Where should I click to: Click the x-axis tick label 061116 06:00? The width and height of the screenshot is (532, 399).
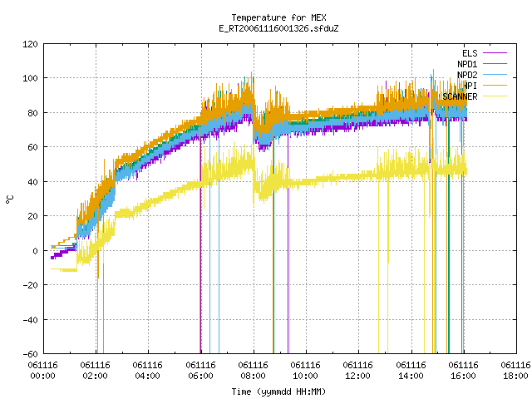tap(200, 370)
